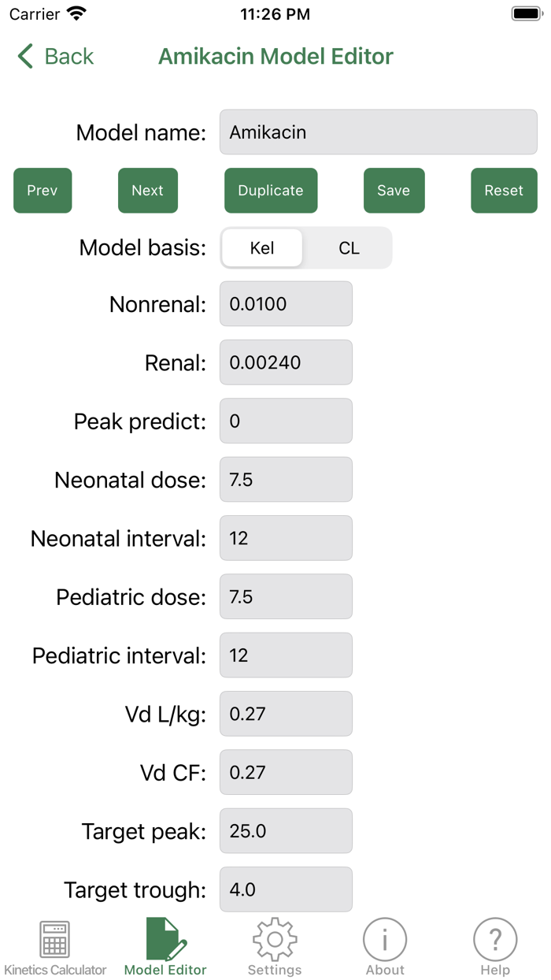Reset the model values
This screenshot has height=980, width=551.
504,190
